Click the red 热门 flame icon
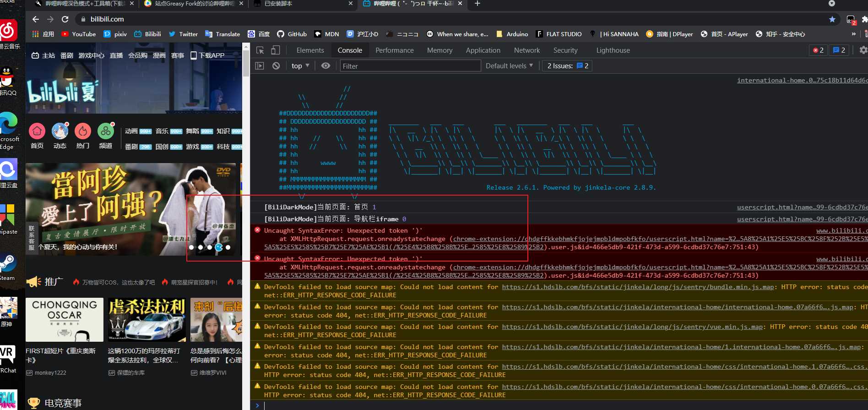This screenshot has width=868, height=410. (83, 131)
